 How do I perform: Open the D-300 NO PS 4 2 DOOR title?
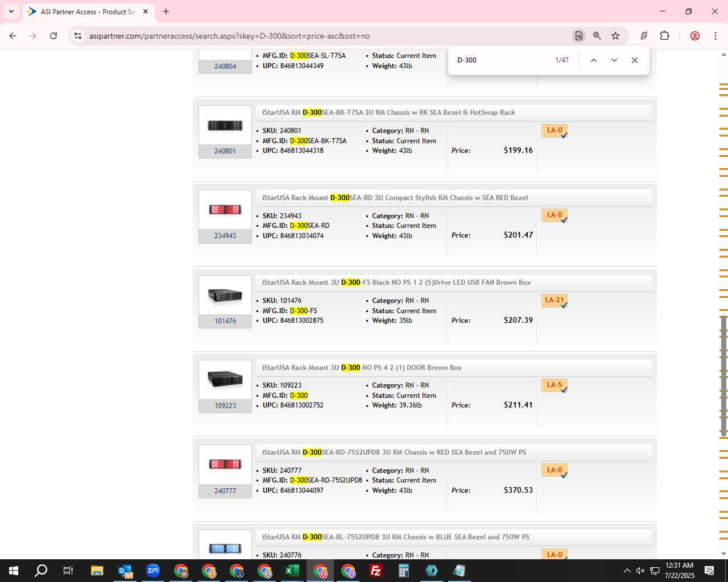(362, 368)
